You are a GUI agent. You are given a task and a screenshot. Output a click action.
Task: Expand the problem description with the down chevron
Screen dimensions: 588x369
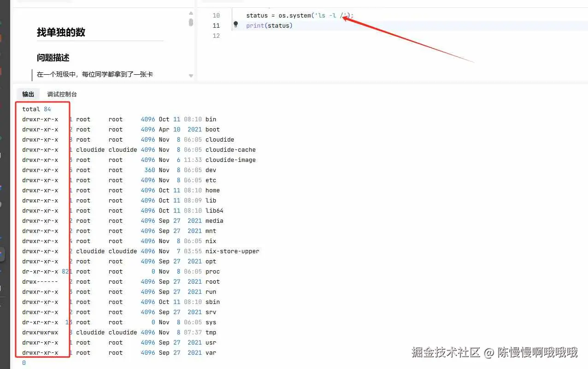[191, 75]
